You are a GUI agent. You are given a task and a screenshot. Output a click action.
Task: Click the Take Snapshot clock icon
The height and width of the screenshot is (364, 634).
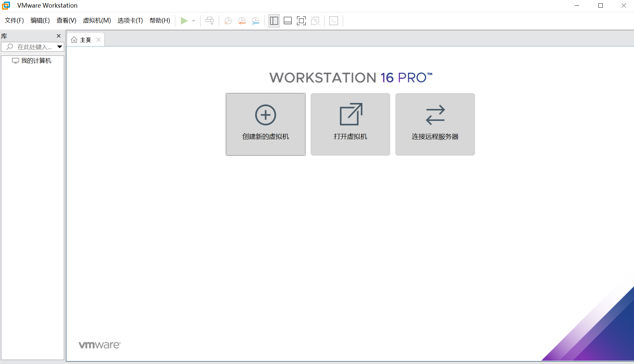228,21
